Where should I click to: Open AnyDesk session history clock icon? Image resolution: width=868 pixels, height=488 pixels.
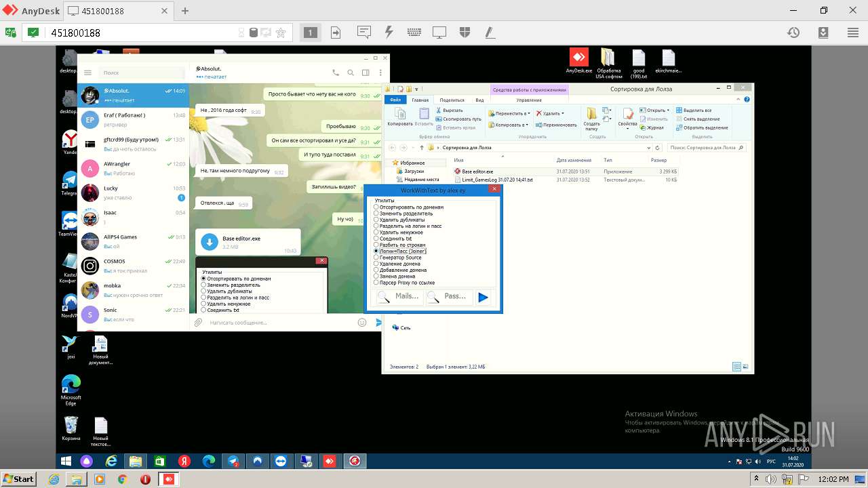[x=793, y=33]
